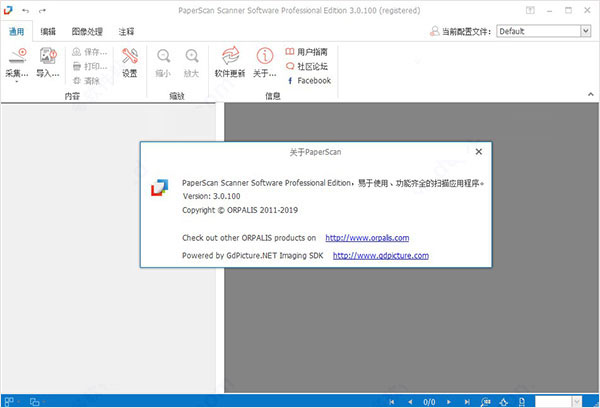Click the 0/0 page counter
The image size is (600, 408).
429,402
